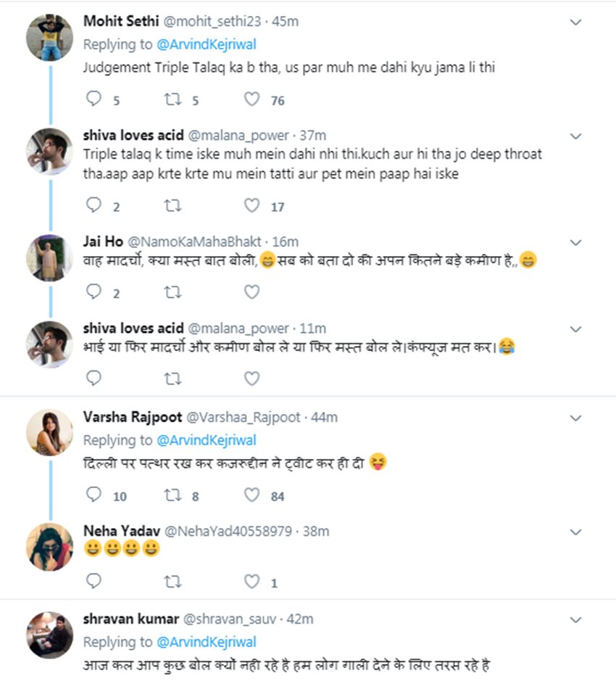The width and height of the screenshot is (616, 681).
Task: Open dropdown chevron on shravan kumar's tweet
Action: tap(576, 620)
